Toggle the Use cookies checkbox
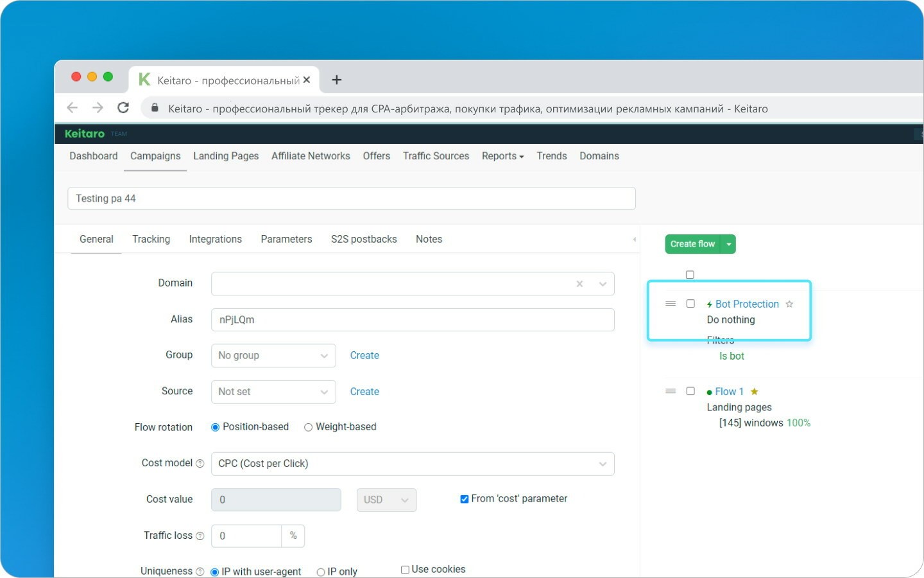 pyautogui.click(x=405, y=570)
